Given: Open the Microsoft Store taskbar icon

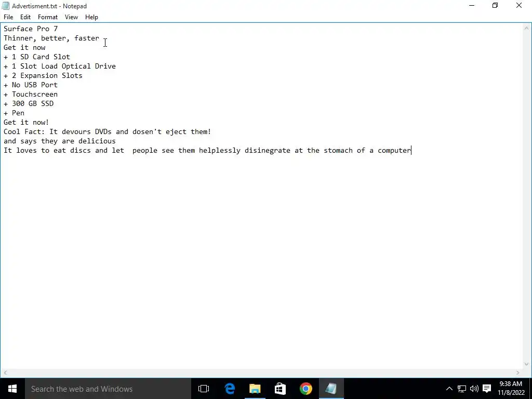Looking at the screenshot, I should [280, 389].
